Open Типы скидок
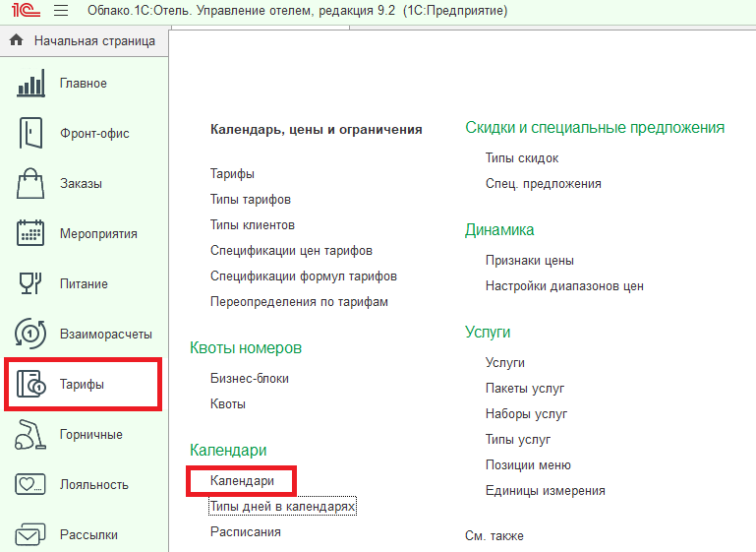 [522, 157]
